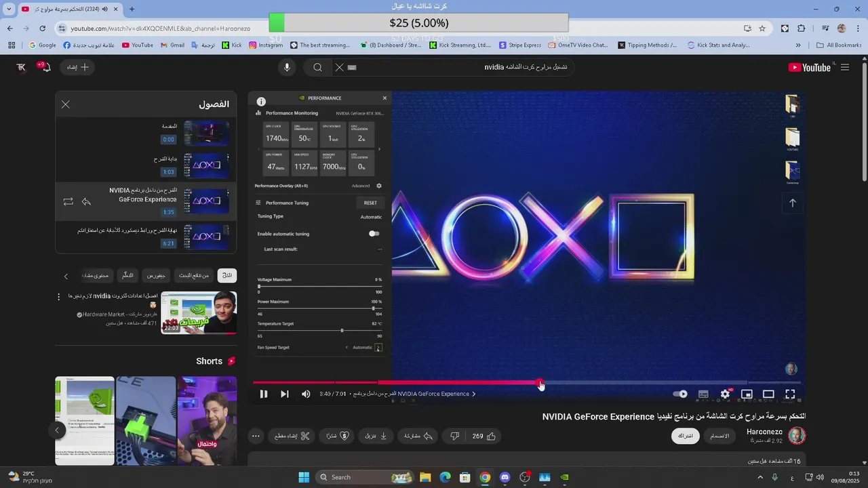
Task: Open more actions three-dot menu below video
Action: tap(256, 436)
